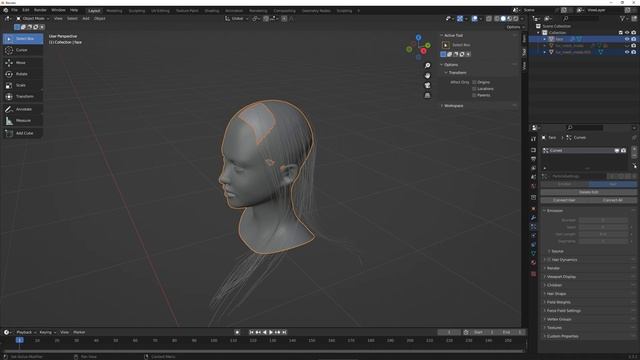The height and width of the screenshot is (360, 640).
Task: Click the timeline current frame marker
Action: coord(19,340)
